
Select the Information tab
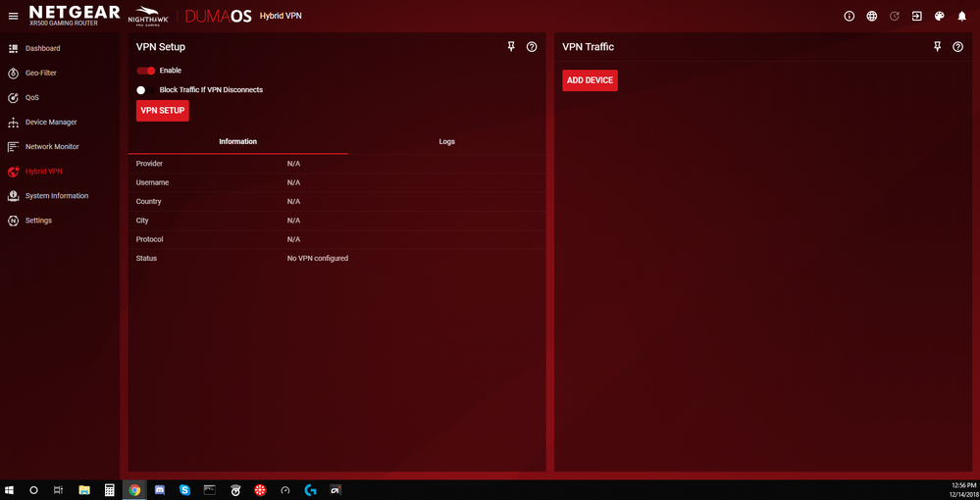(x=238, y=142)
